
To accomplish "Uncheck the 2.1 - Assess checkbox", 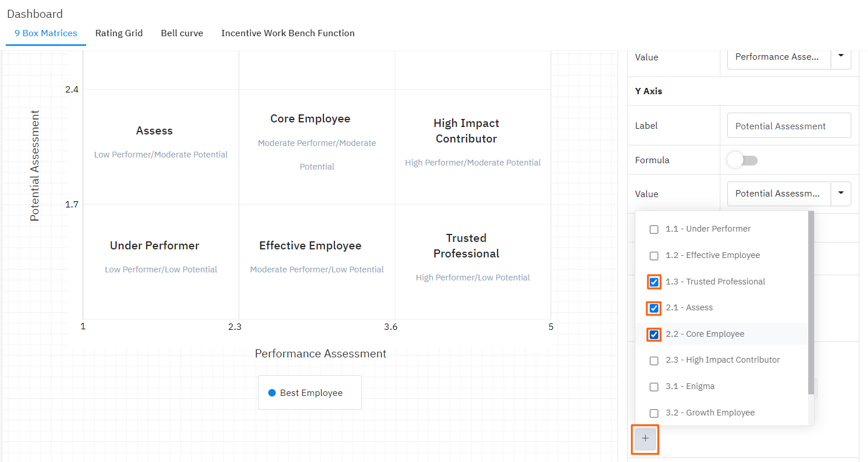I will [x=654, y=309].
